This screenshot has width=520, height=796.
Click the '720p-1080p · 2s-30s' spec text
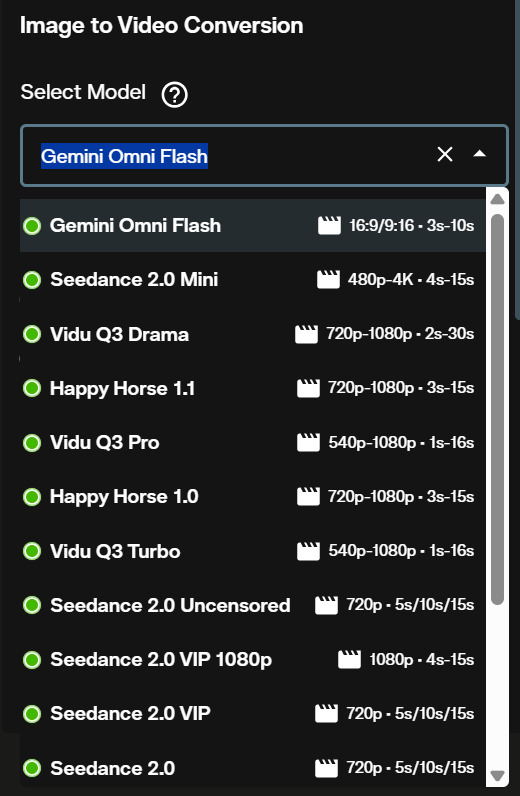400,334
